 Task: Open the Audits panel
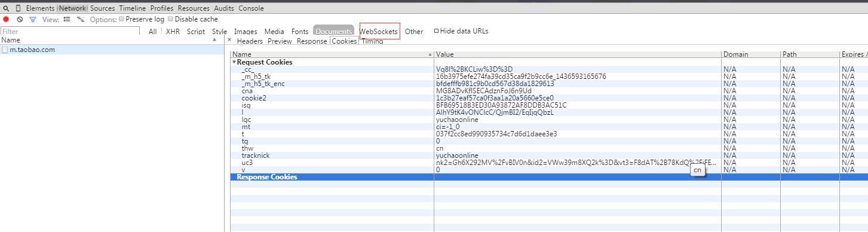224,8
